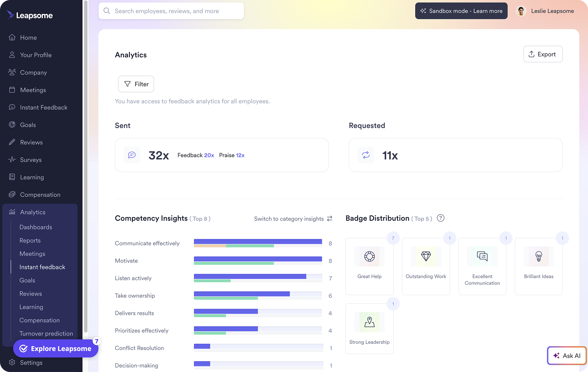Click the Export button

pyautogui.click(x=543, y=54)
